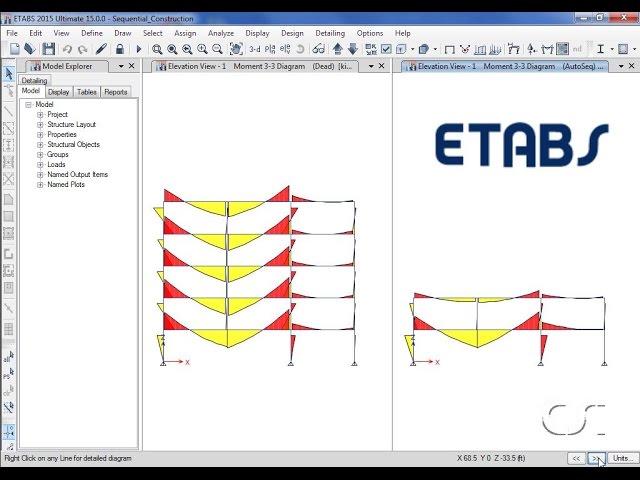Open the dropdown at toolbar's far right

[x=634, y=49]
